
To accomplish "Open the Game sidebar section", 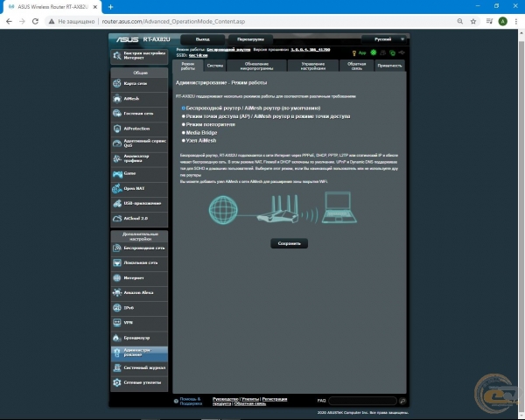I will pos(139,173).
